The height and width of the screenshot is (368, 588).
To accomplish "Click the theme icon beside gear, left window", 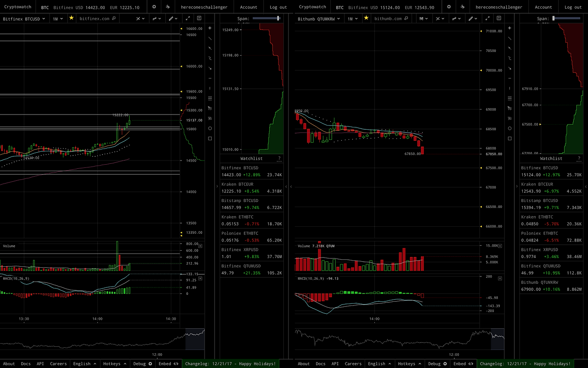I will 168,7.
